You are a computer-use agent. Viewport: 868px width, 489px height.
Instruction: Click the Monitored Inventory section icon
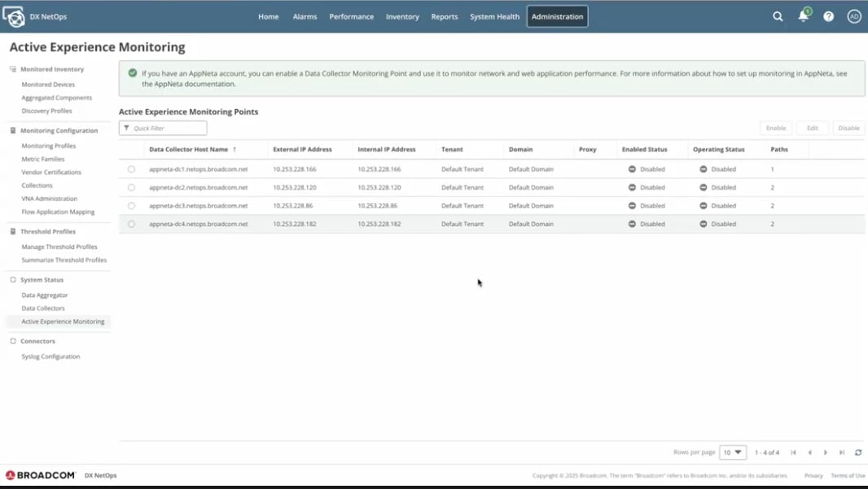13,69
